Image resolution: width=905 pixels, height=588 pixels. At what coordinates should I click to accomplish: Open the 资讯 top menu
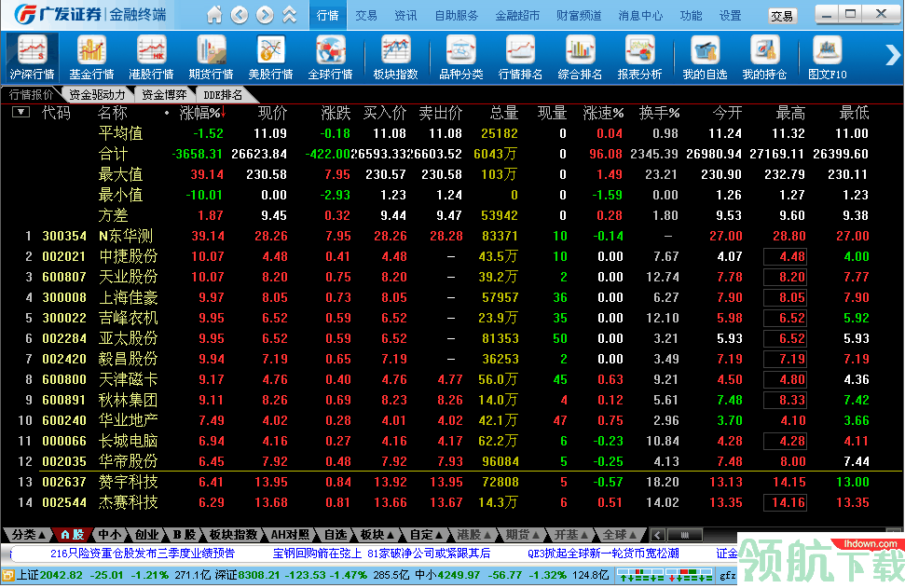405,16
